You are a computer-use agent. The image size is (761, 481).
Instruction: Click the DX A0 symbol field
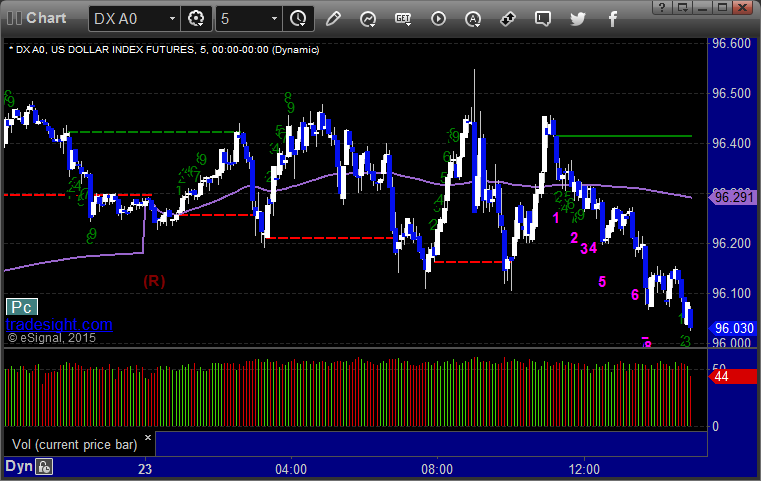[128, 19]
